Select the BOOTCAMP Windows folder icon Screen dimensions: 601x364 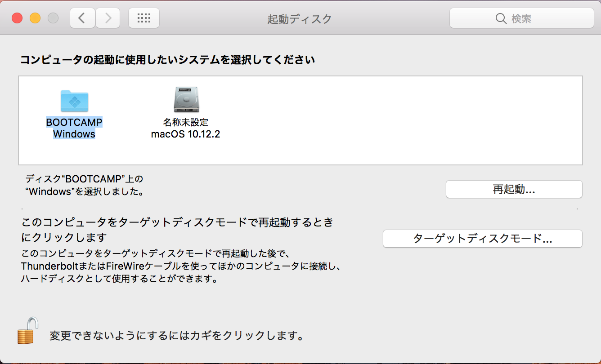(74, 101)
